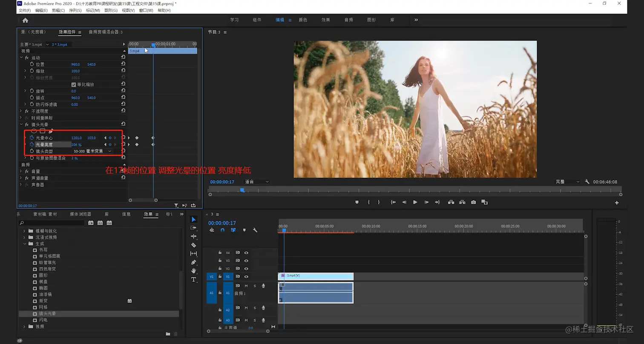Click the Home icon
This screenshot has height=344, width=644.
(25, 20)
